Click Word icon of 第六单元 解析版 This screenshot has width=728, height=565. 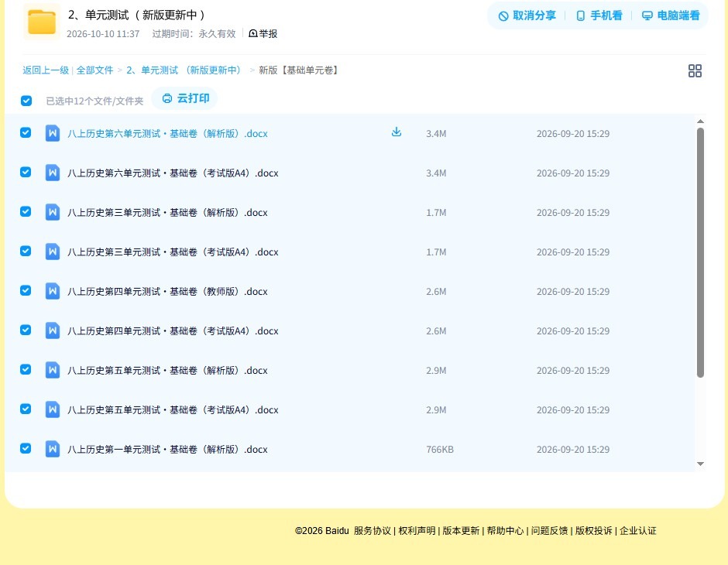tap(53, 133)
